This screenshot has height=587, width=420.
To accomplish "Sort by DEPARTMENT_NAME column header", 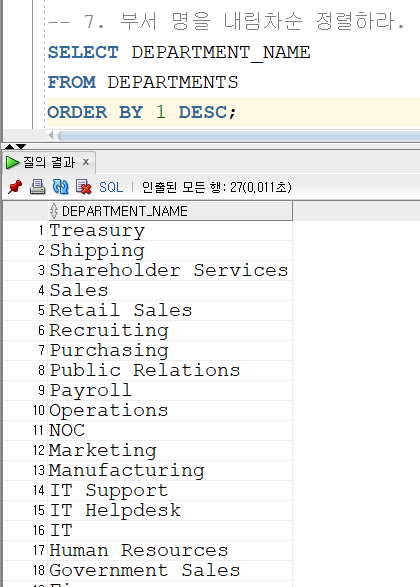I will pyautogui.click(x=170, y=211).
